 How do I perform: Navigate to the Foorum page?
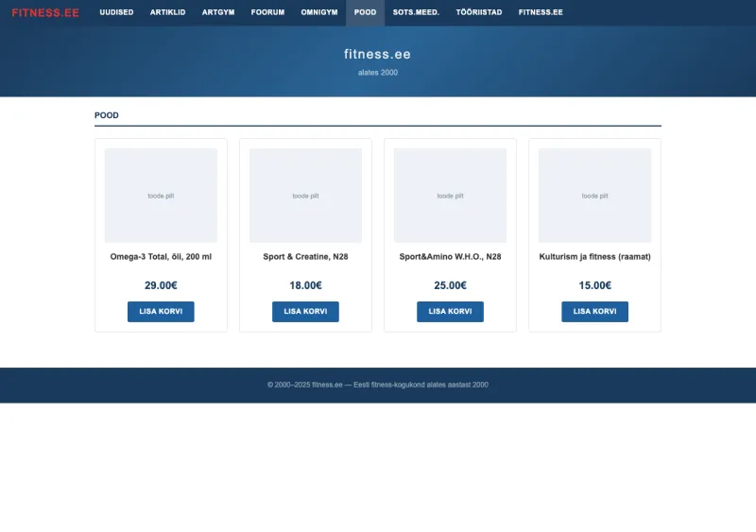tap(267, 12)
